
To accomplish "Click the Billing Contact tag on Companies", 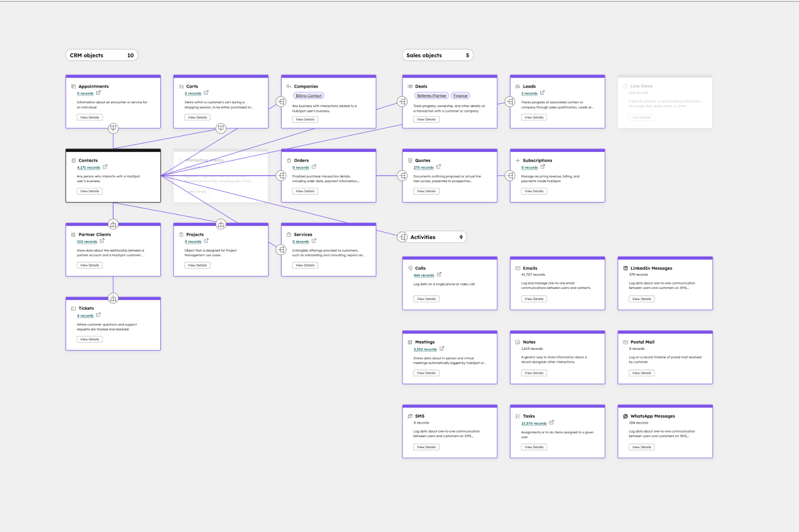I will 308,95.
